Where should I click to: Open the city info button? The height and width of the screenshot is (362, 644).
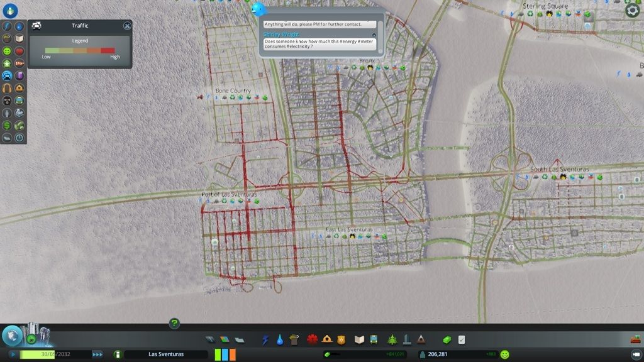coord(118,354)
